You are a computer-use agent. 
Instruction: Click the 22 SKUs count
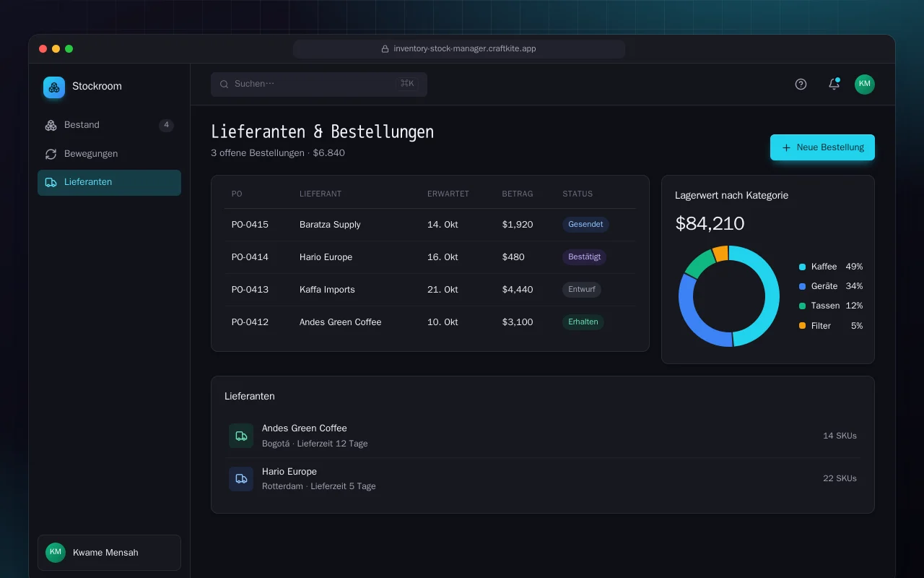tap(840, 478)
